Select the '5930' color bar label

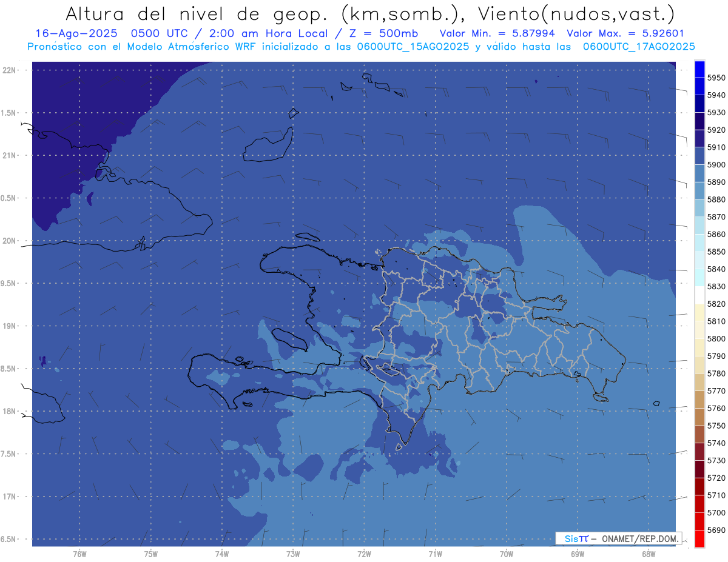716,113
